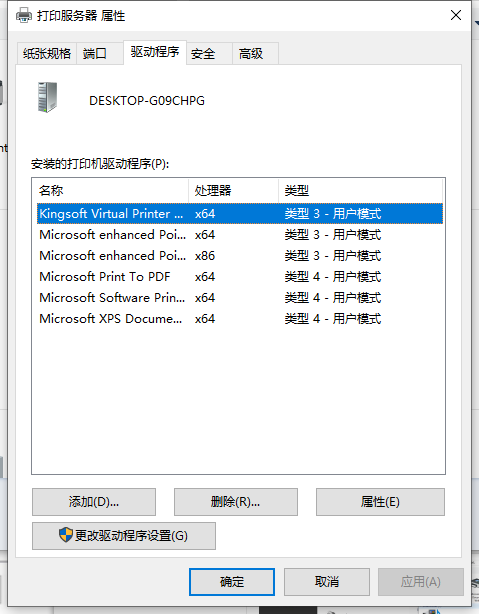479x614 pixels.
Task: Confirm with the 确定 button
Action: point(232,582)
